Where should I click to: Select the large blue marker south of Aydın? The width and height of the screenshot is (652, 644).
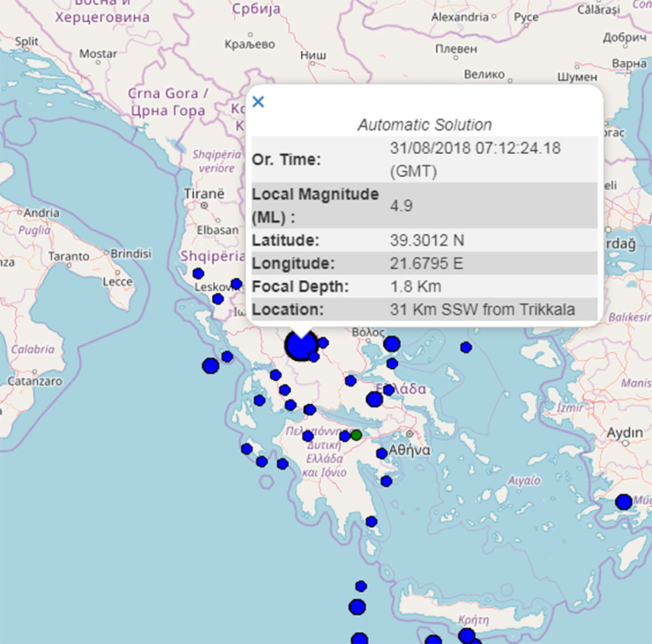624,502
